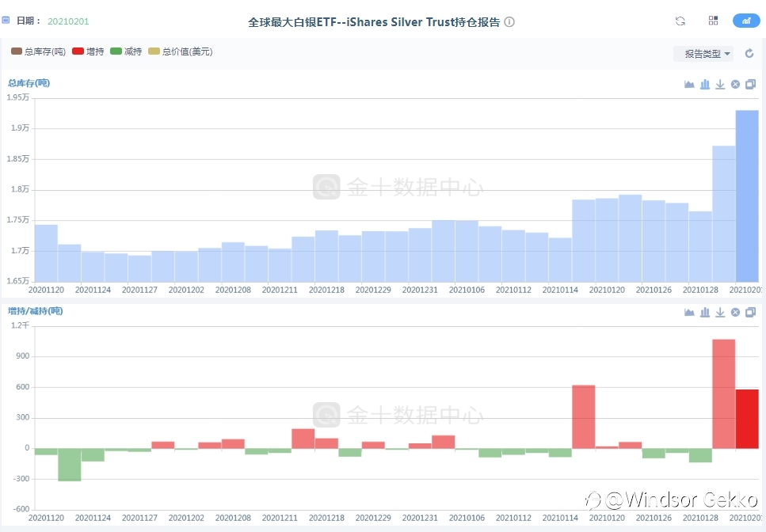Click the report title iShares Silver Trust持仓报告
Image resolution: width=766 pixels, height=532 pixels.
point(374,22)
